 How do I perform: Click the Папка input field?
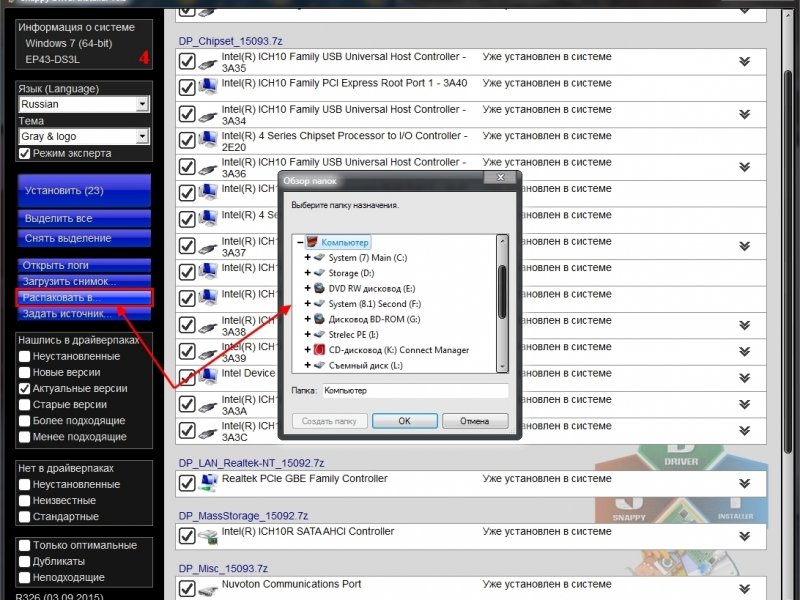tap(415, 391)
